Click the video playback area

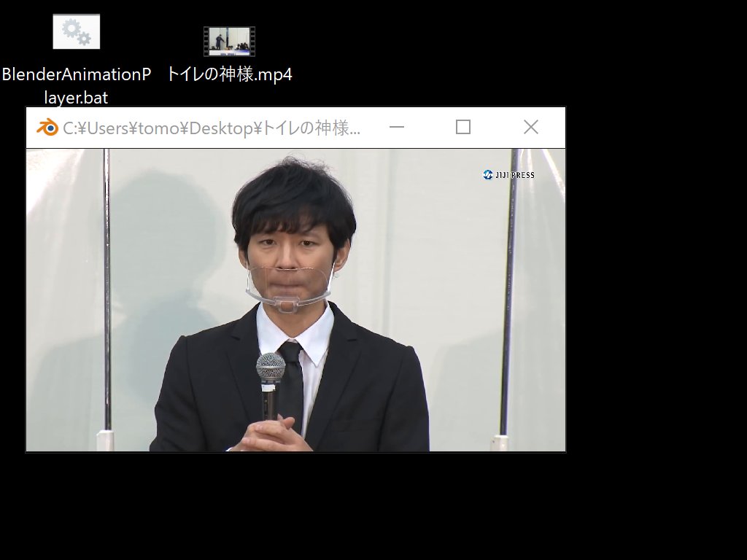click(296, 300)
